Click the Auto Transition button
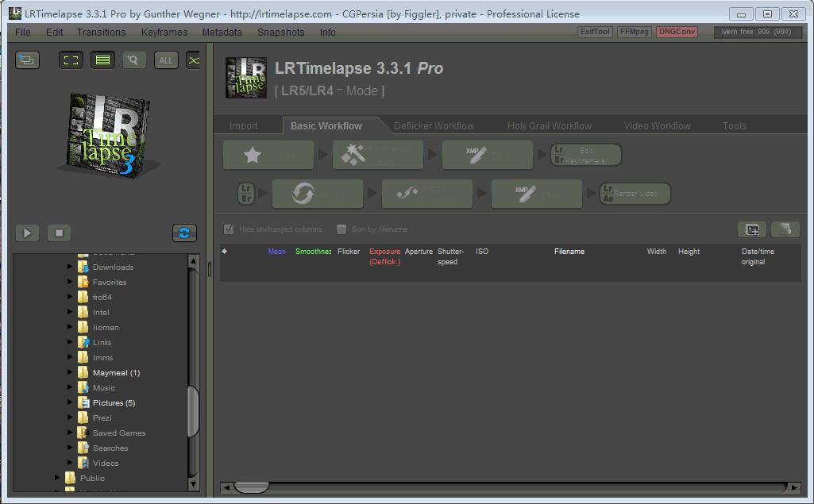 [427, 194]
